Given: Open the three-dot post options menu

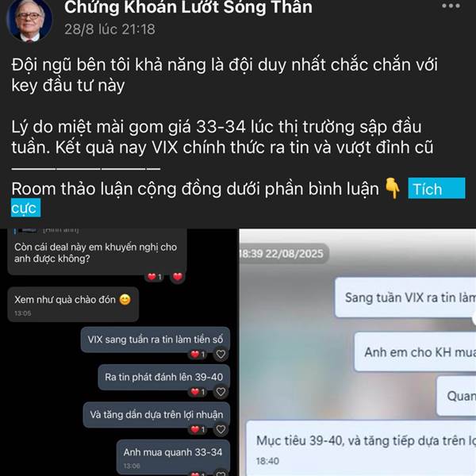Looking at the screenshot, I should pos(451,6).
